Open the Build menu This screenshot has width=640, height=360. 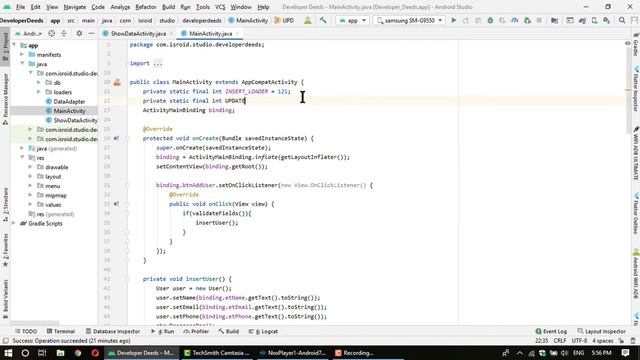click(x=169, y=7)
